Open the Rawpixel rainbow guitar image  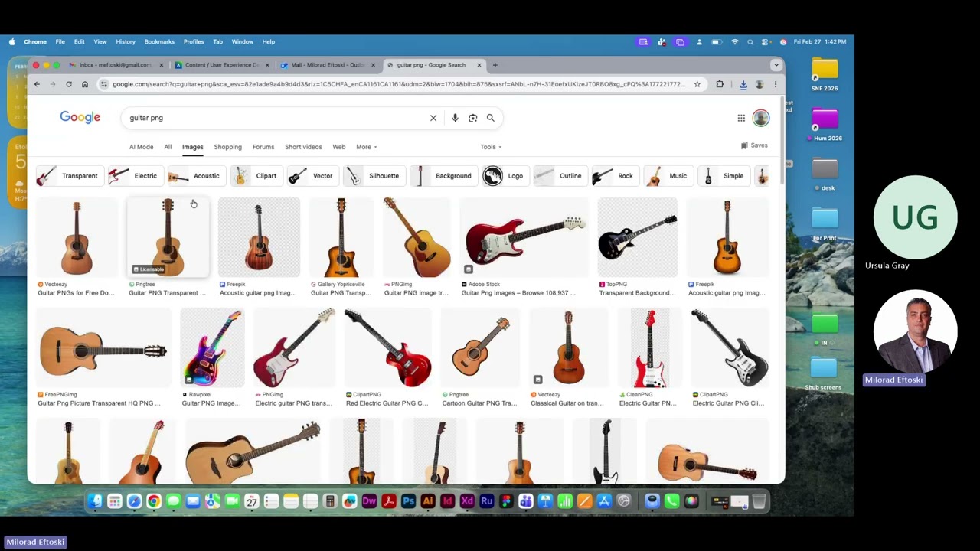pos(212,348)
